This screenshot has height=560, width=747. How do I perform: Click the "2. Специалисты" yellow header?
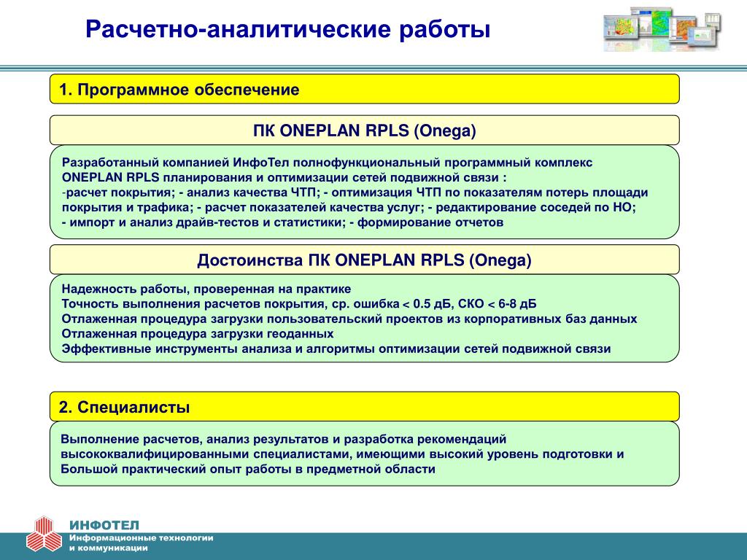(x=365, y=407)
